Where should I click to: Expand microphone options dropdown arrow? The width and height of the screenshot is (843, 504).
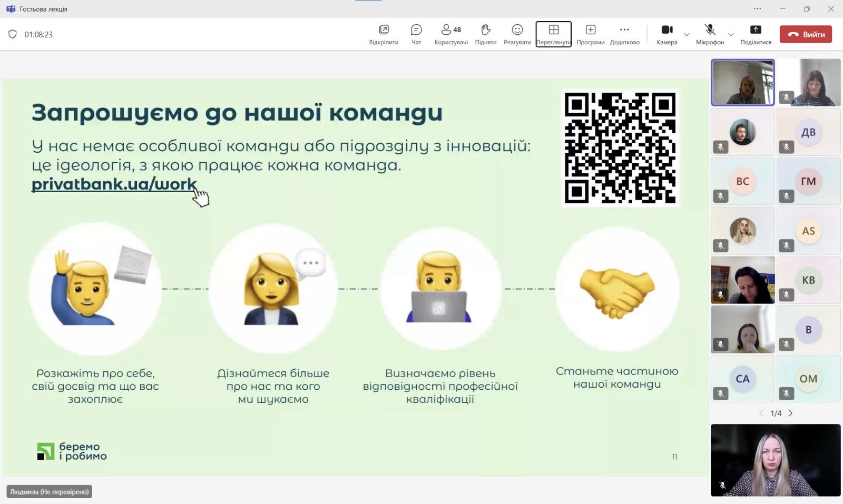(x=731, y=35)
